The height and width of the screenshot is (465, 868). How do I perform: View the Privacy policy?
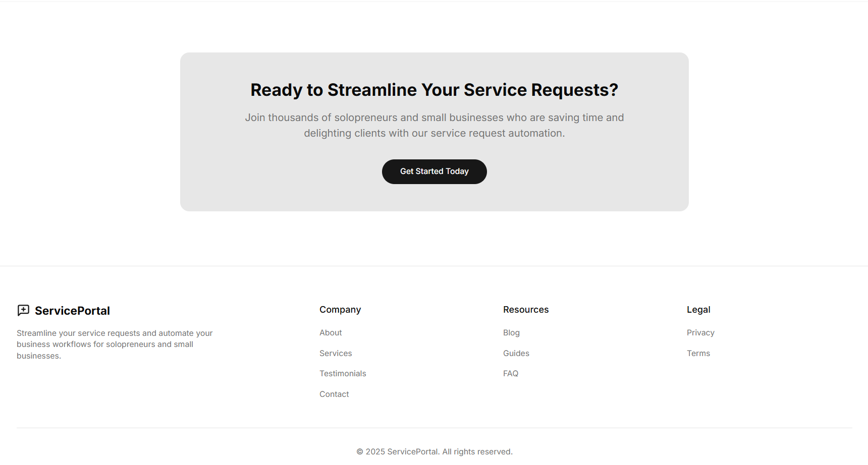700,332
